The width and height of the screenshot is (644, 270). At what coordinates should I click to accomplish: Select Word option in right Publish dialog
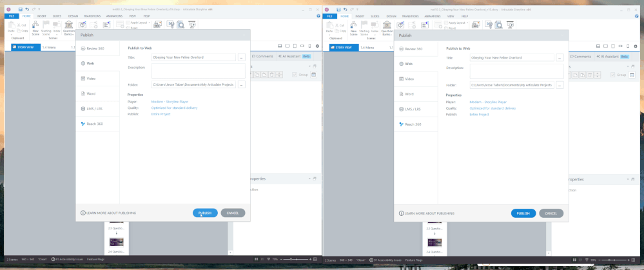[416, 94]
